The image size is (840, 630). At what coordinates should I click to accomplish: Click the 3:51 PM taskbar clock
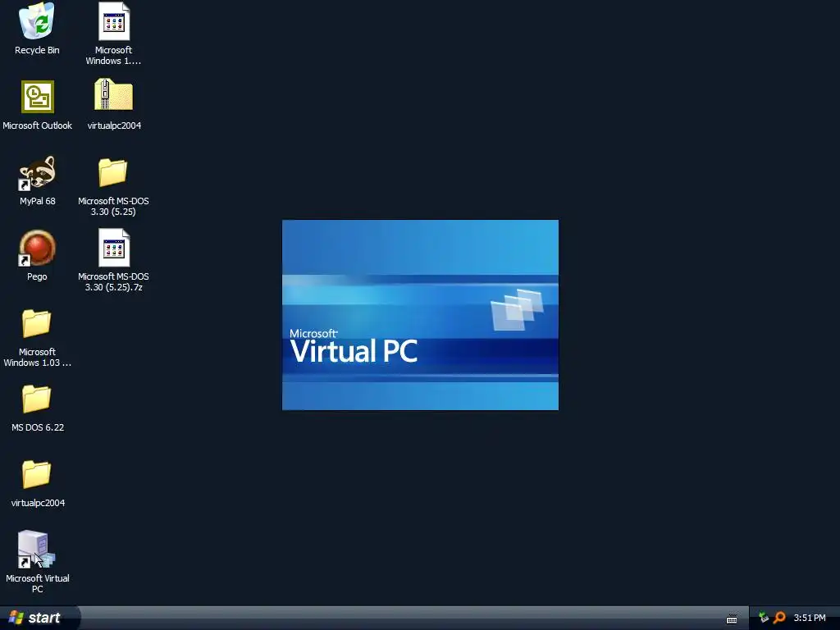810,618
